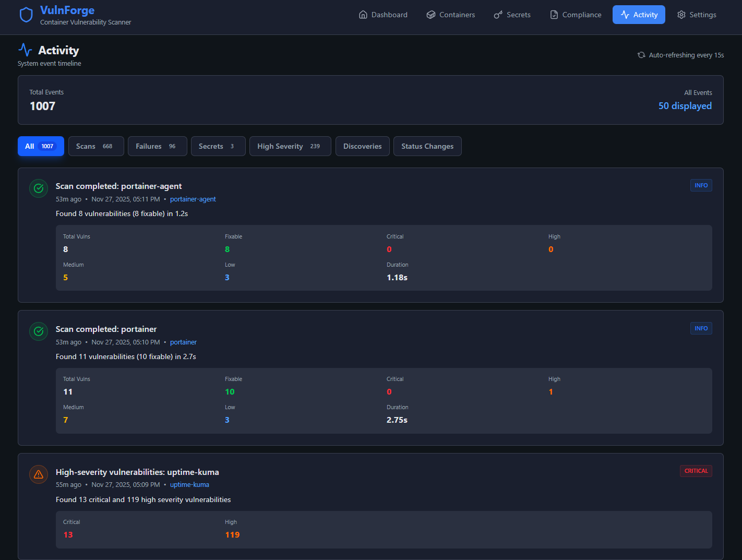Open the Secrets page in top navigation
The image size is (742, 560).
pyautogui.click(x=512, y=15)
